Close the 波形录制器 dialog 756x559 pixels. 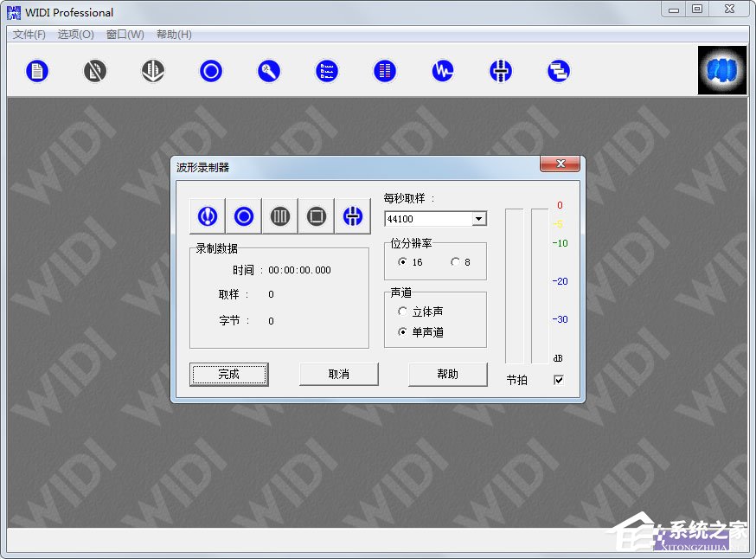[x=560, y=164]
